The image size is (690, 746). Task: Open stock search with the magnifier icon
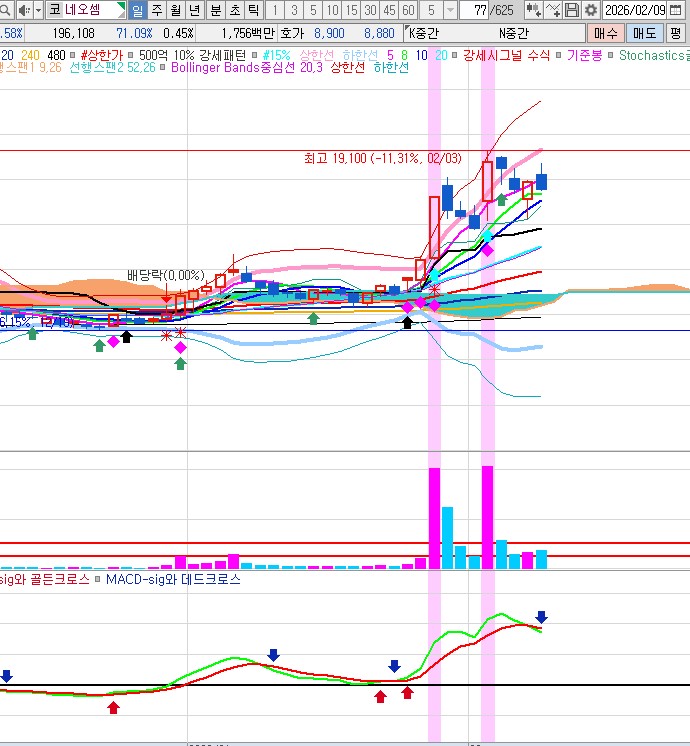pos(5,10)
